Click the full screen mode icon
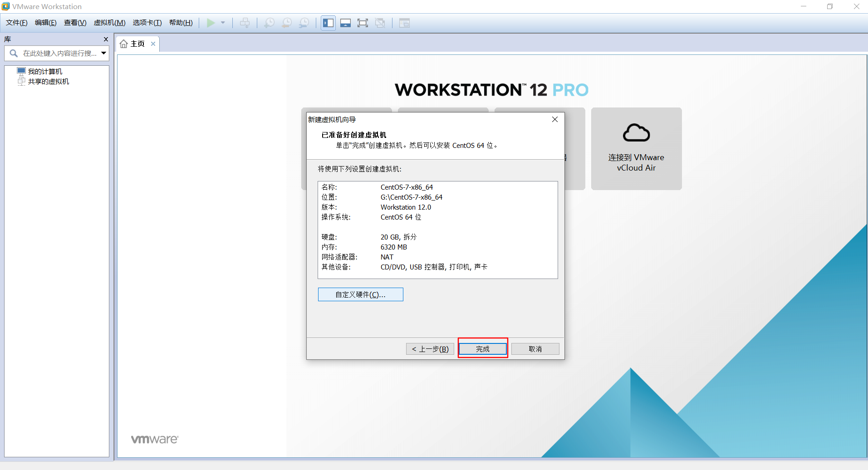Viewport: 868px width, 470px height. tap(363, 23)
